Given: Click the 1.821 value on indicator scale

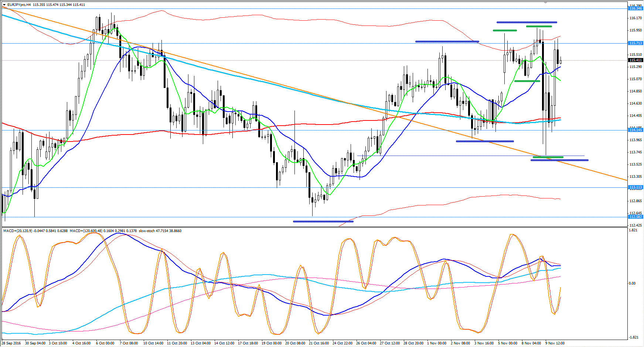Looking at the screenshot, I should 633,230.
